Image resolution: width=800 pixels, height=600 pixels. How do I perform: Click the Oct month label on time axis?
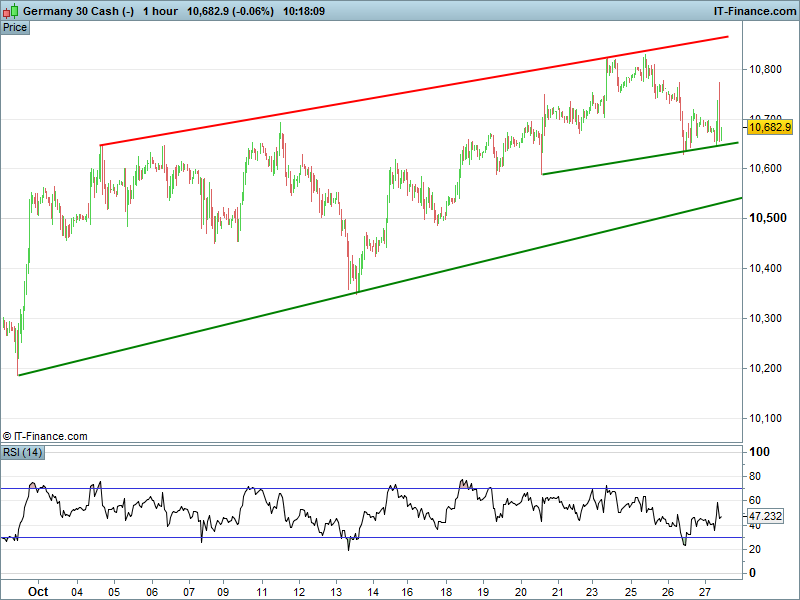click(x=38, y=592)
